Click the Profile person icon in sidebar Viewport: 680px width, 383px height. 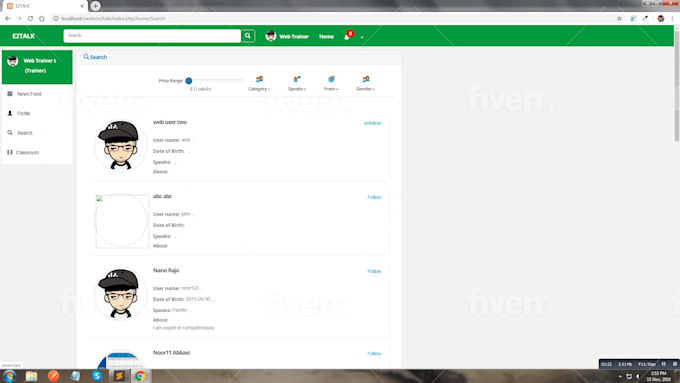coord(10,113)
